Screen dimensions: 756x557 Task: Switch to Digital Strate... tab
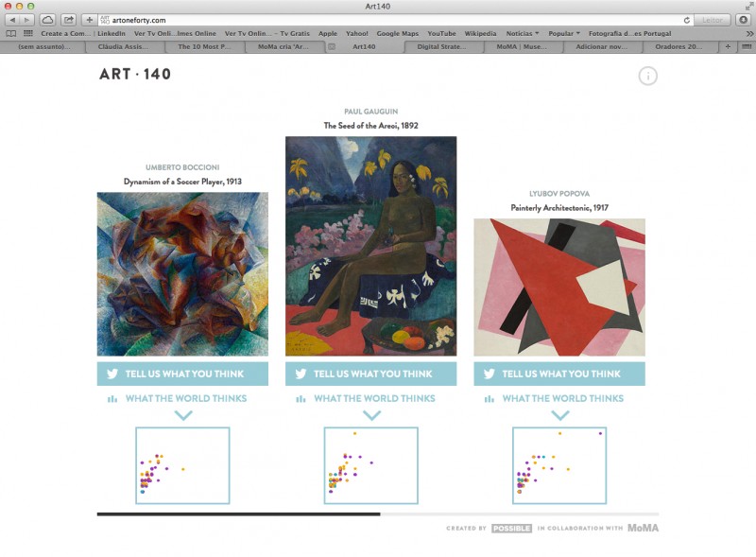[441, 46]
